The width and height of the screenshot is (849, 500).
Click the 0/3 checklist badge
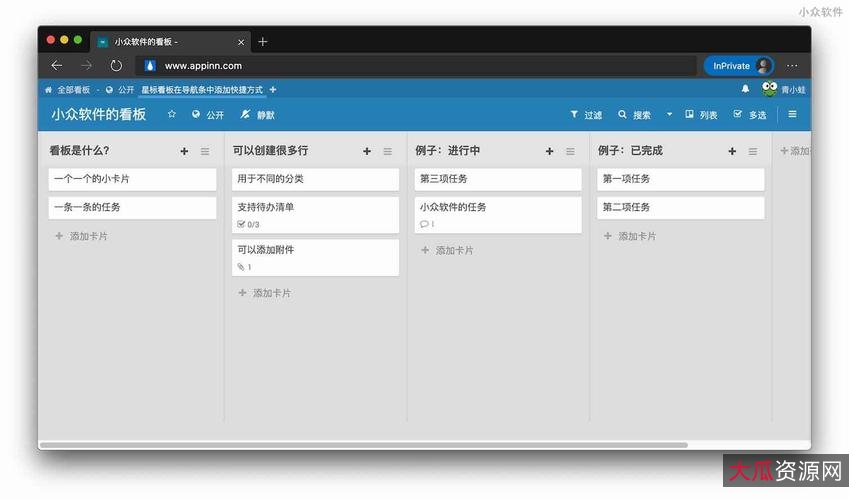tap(249, 224)
